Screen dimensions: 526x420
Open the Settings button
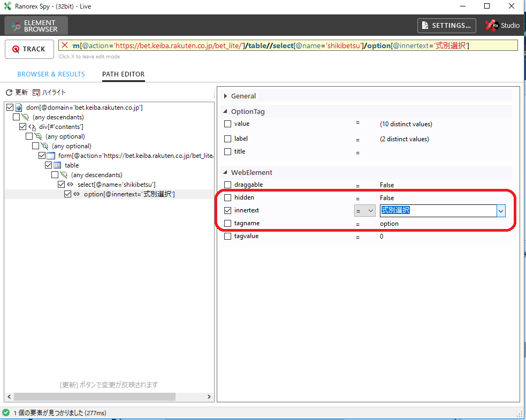click(446, 26)
